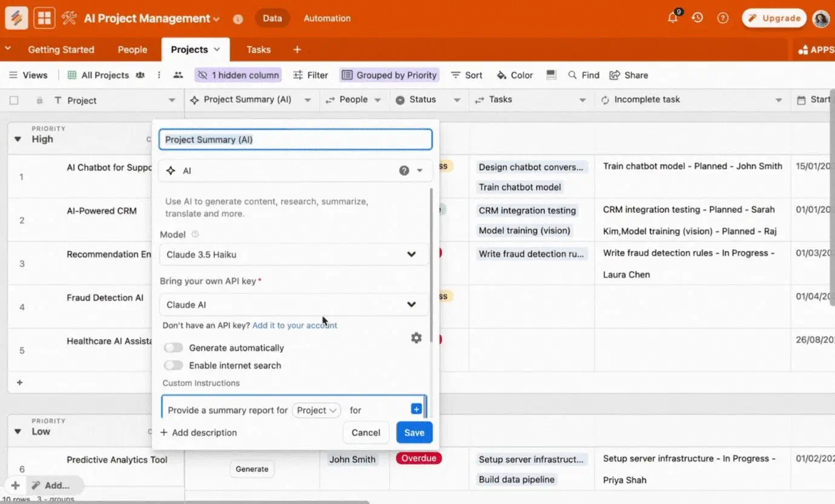This screenshot has width=835, height=504.
Task: Click the revision history clock icon
Action: tap(697, 18)
